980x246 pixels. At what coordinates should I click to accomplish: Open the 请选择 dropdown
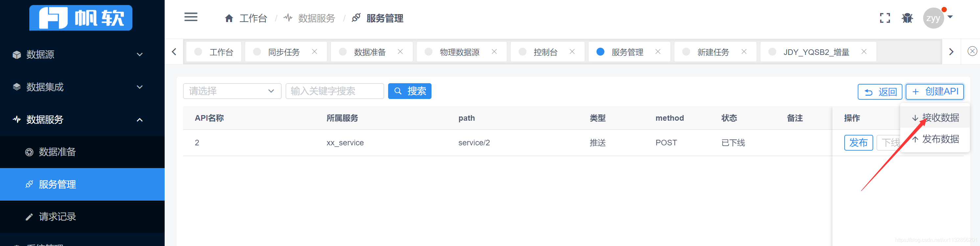[232, 91]
